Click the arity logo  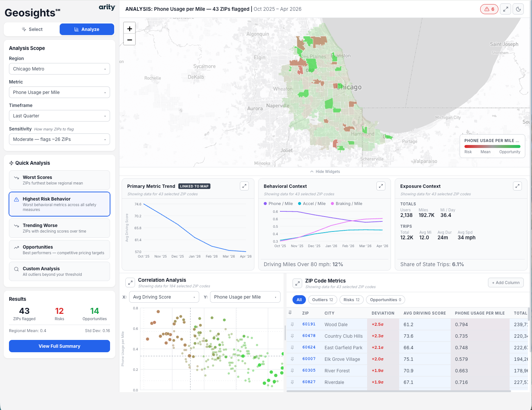click(107, 7)
